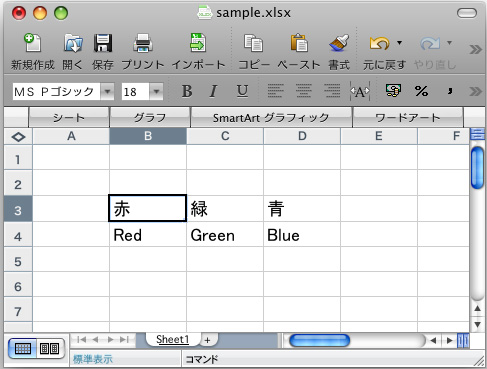Select row 3 header
The width and height of the screenshot is (487, 369).
click(x=18, y=210)
